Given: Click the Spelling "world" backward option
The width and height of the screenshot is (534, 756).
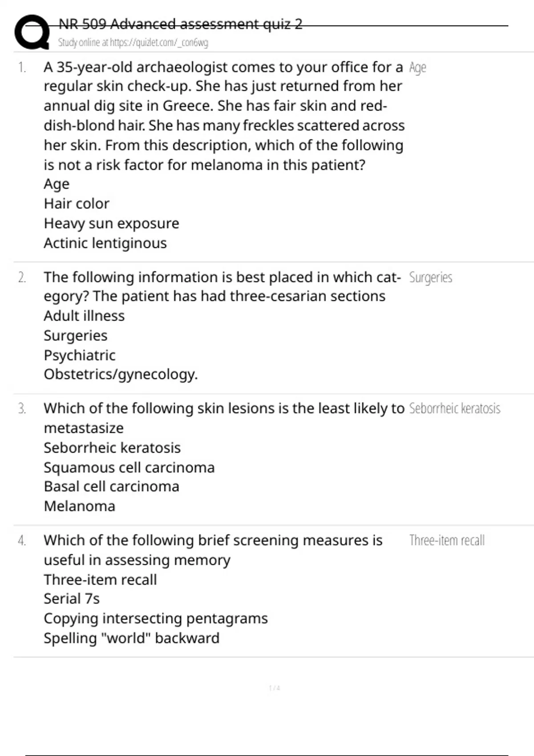Looking at the screenshot, I should pos(131,638).
